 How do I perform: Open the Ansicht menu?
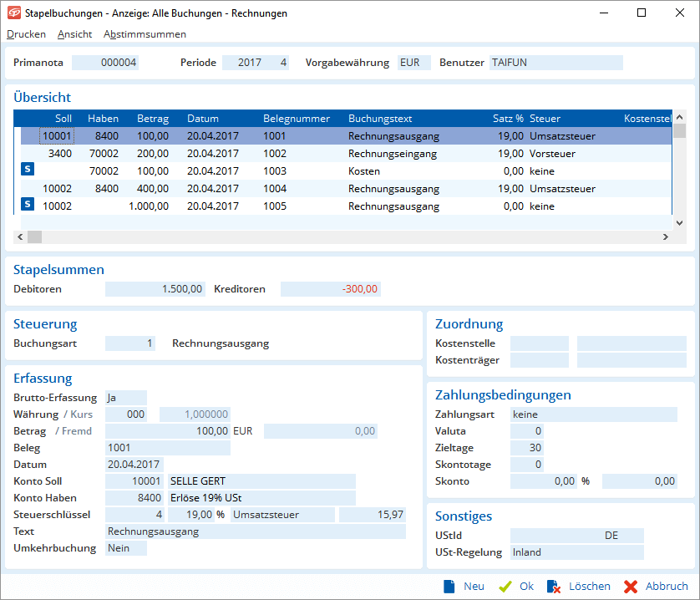pyautogui.click(x=74, y=34)
